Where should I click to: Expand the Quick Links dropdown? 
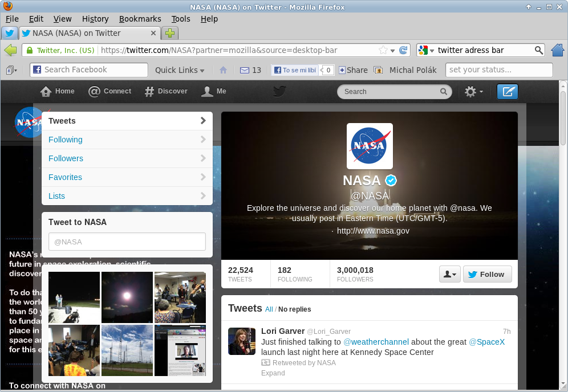(x=180, y=70)
